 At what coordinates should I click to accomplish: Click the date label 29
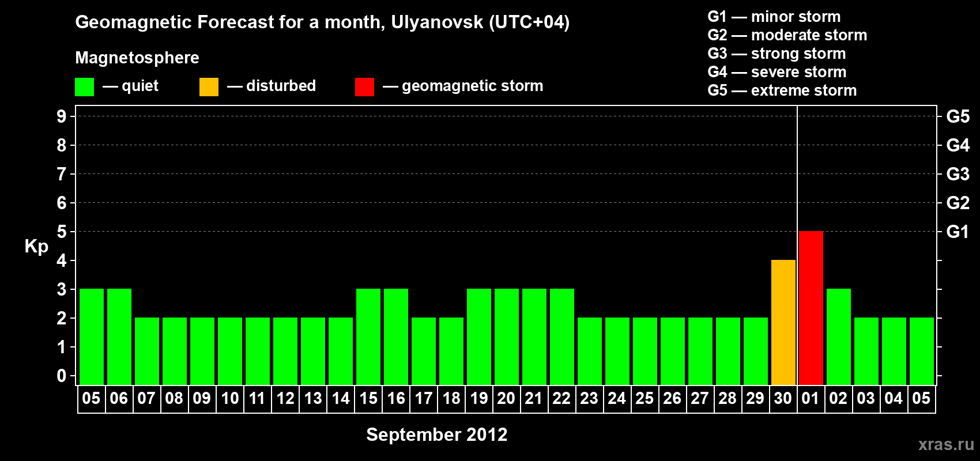[755, 398]
